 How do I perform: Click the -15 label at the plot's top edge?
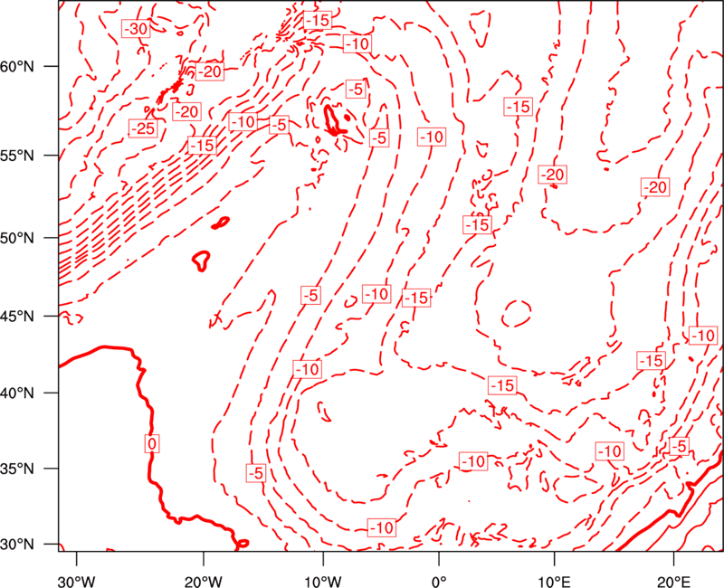click(318, 20)
